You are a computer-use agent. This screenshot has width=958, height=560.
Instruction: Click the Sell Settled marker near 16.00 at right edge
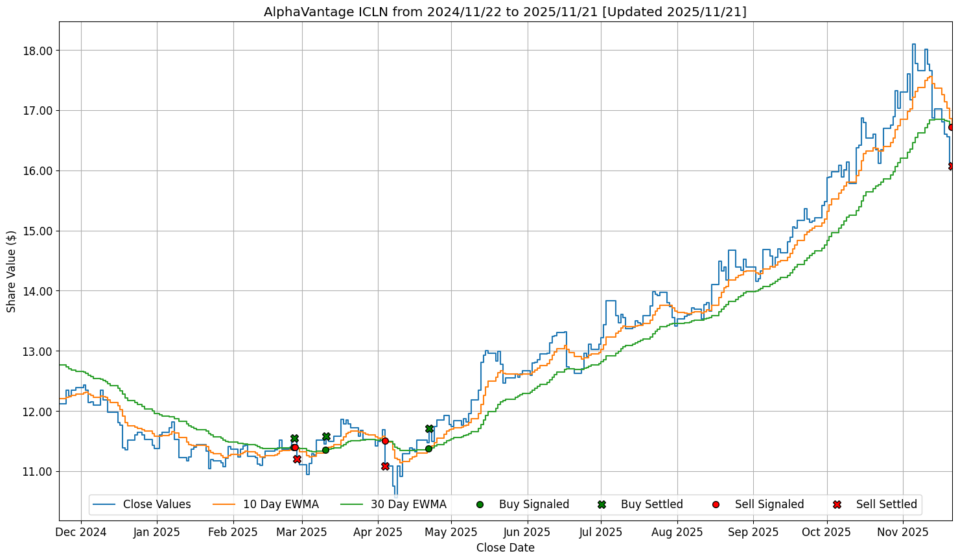[x=951, y=167]
